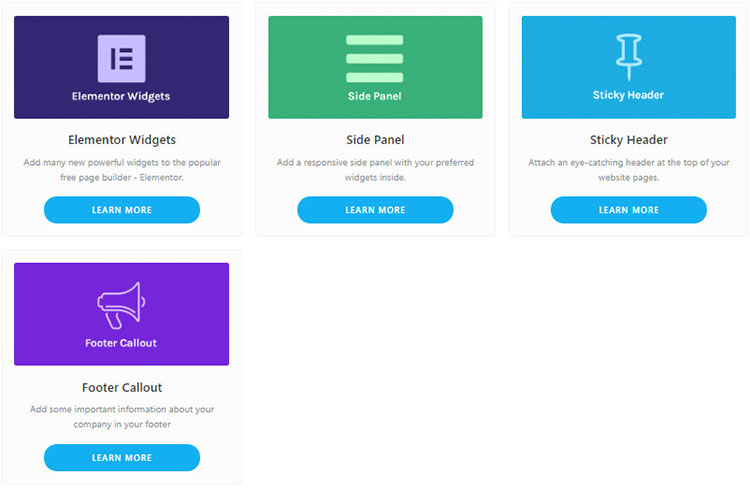Click the Elementor logo icon

click(x=121, y=58)
